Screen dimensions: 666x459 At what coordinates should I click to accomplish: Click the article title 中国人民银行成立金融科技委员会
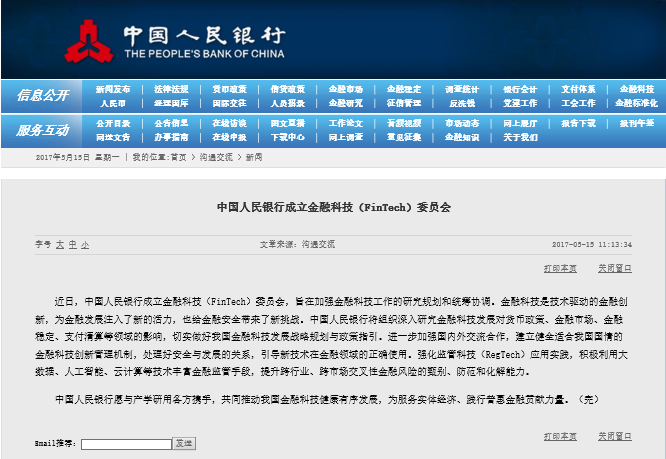334,207
